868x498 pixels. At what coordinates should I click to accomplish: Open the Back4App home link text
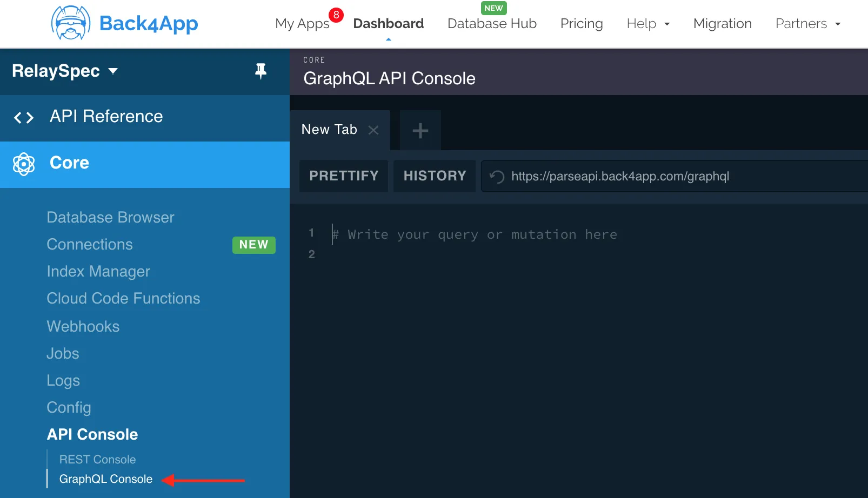[149, 24]
